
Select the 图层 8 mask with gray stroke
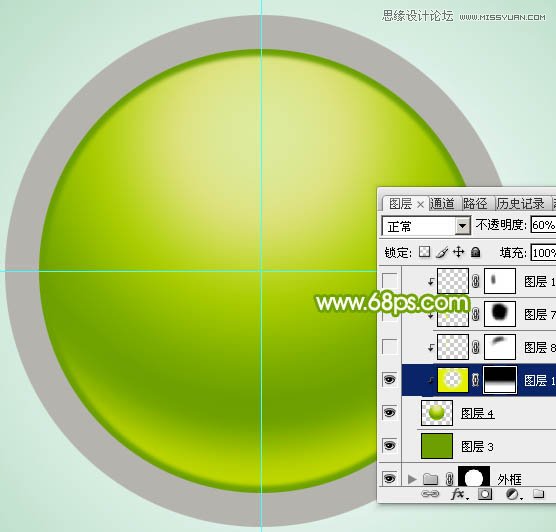point(500,347)
